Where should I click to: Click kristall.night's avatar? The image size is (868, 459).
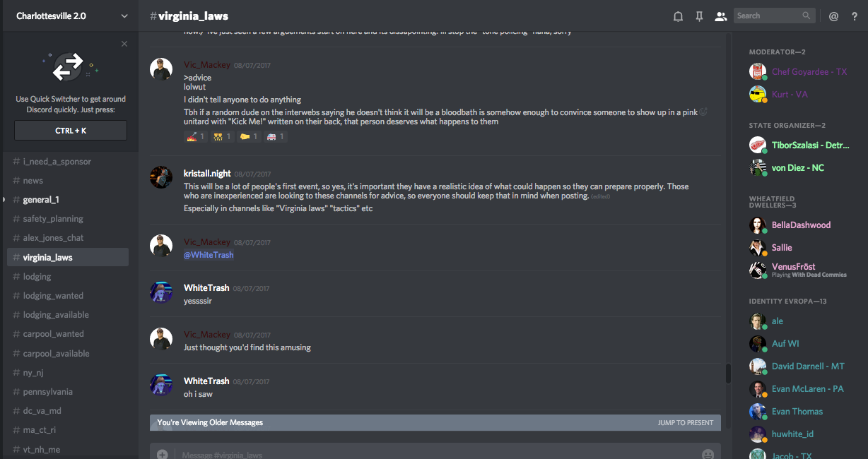point(161,177)
